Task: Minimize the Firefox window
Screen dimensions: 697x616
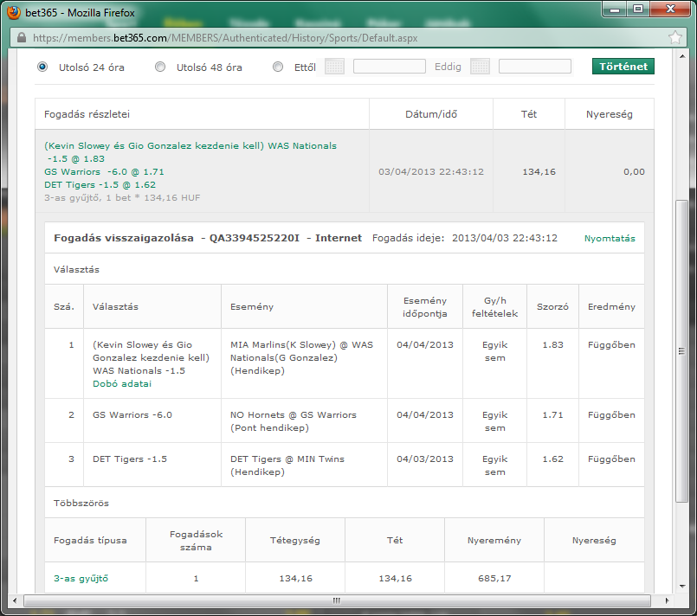Action: 616,10
